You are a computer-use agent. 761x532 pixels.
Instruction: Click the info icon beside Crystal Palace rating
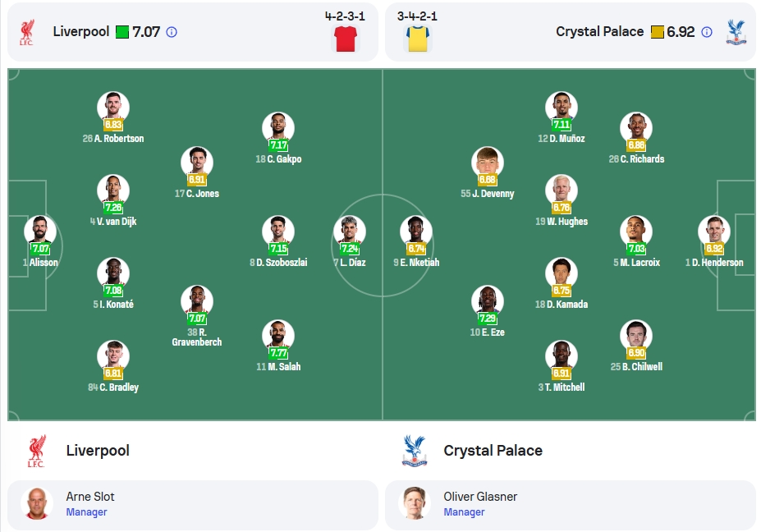pyautogui.click(x=707, y=32)
